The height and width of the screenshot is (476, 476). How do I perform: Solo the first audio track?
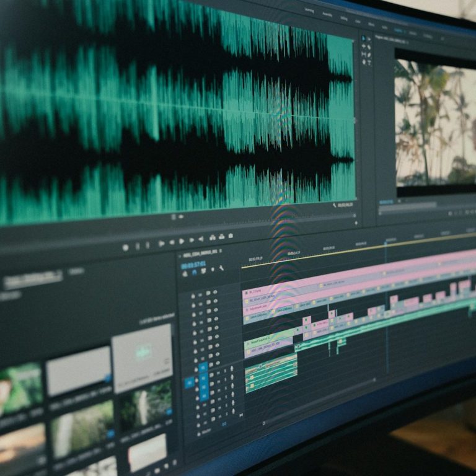(225, 371)
